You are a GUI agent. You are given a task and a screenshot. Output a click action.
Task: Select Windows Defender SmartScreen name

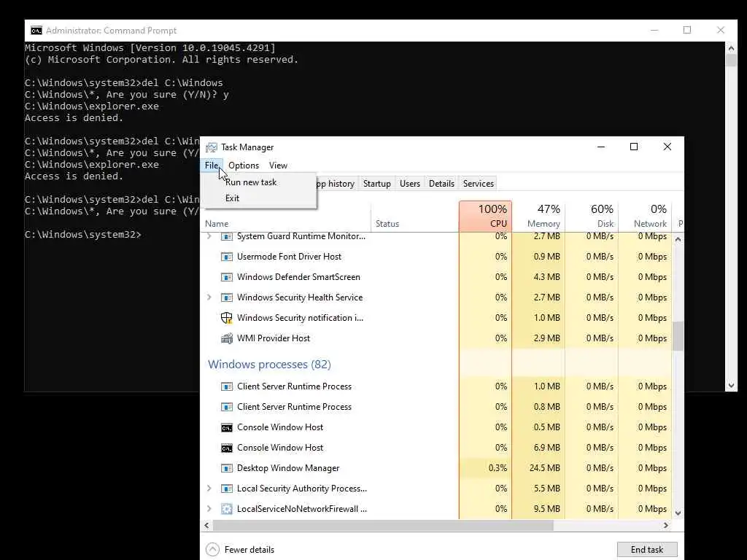(x=298, y=276)
